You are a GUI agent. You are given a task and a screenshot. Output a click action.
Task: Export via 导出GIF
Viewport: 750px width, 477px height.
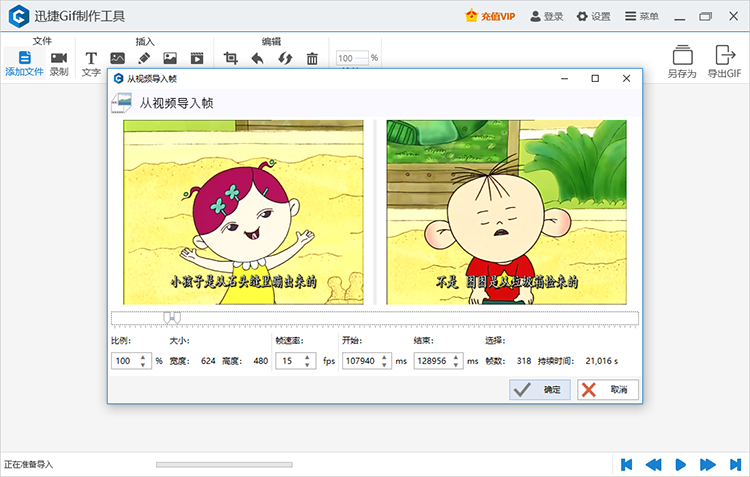pyautogui.click(x=724, y=61)
